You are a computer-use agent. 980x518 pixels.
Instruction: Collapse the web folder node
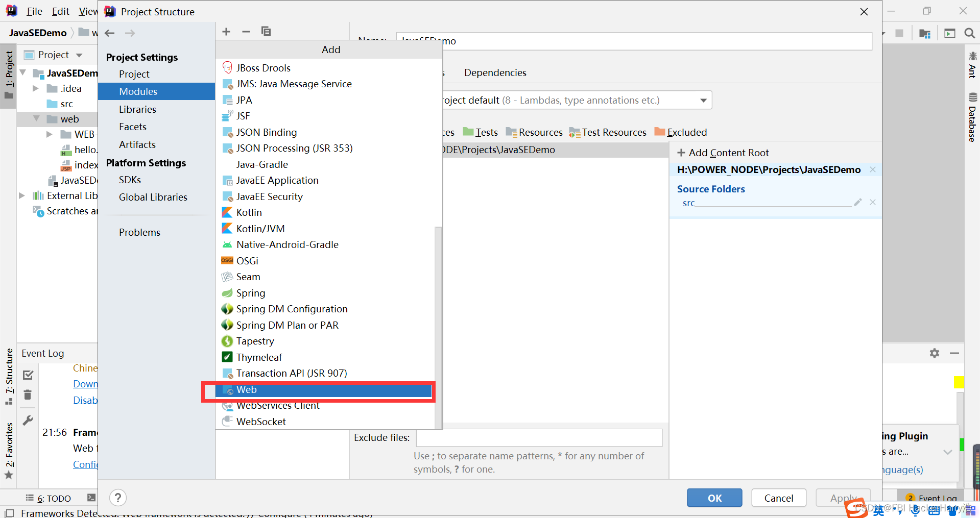[36, 119]
